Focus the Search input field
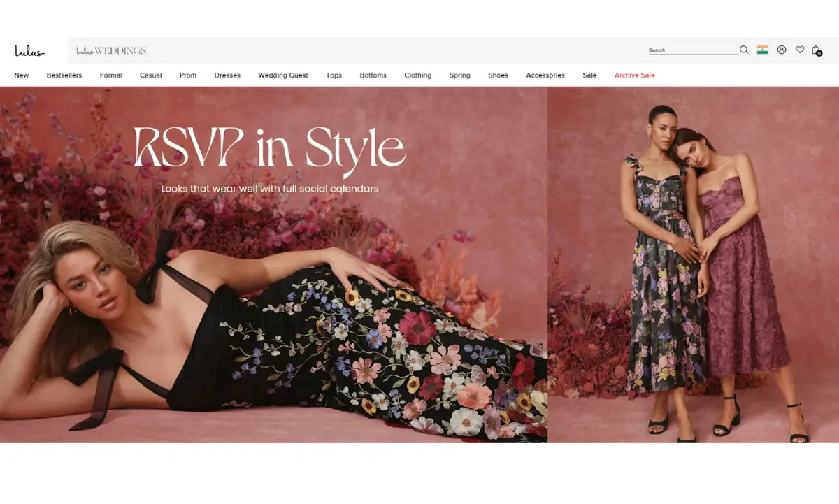This screenshot has width=839, height=504. [x=693, y=50]
